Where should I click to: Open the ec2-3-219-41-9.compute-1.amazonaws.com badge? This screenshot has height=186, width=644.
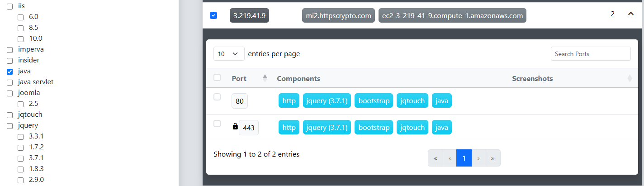(452, 15)
